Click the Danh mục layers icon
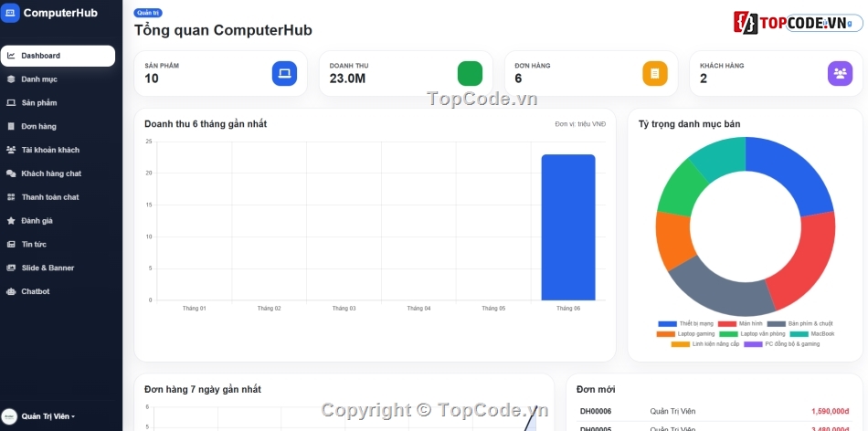The width and height of the screenshot is (868, 431). click(x=11, y=79)
